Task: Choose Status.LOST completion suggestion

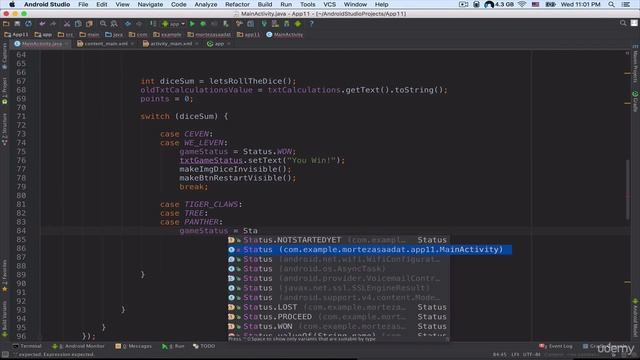Action: [339, 307]
